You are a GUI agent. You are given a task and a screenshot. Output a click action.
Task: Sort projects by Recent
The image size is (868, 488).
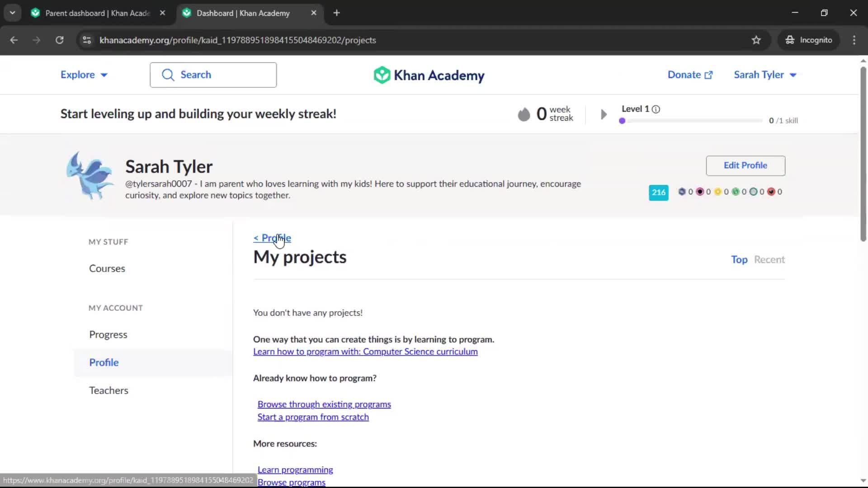[769, 260]
